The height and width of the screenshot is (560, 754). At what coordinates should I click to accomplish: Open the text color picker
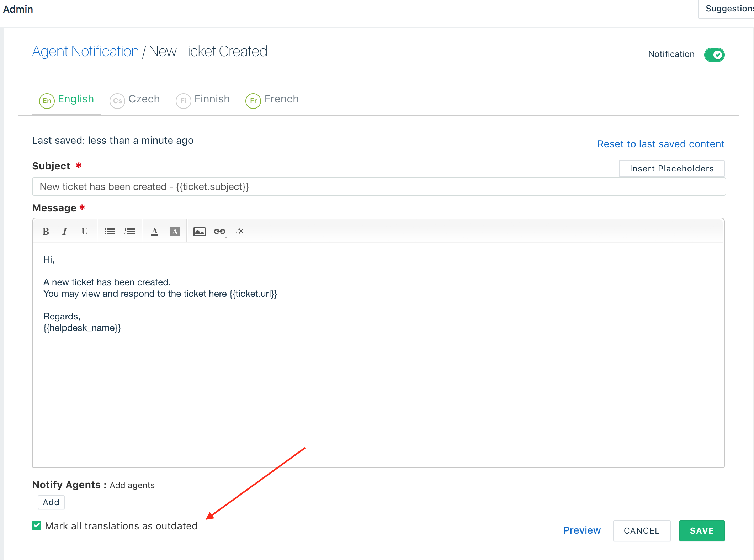click(154, 232)
